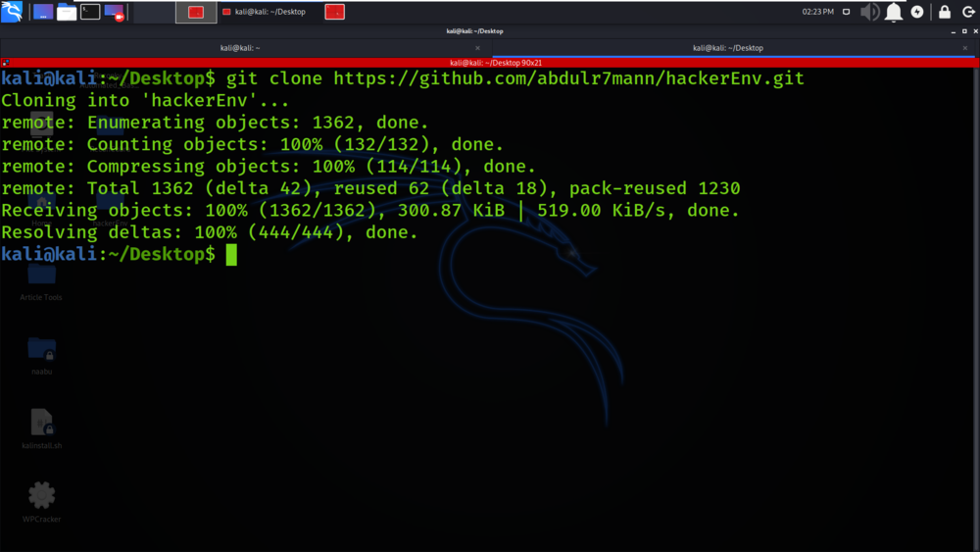
Task: Open the volume speaker control
Action: pyautogui.click(x=869, y=12)
